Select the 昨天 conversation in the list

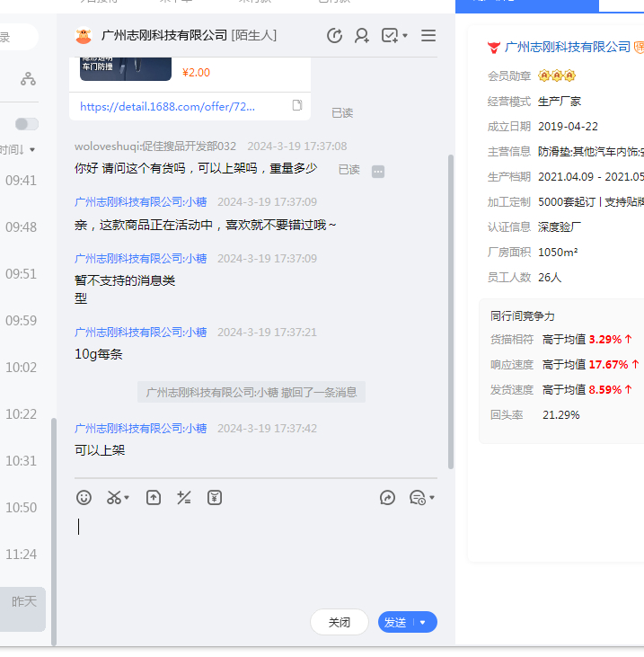click(x=23, y=602)
